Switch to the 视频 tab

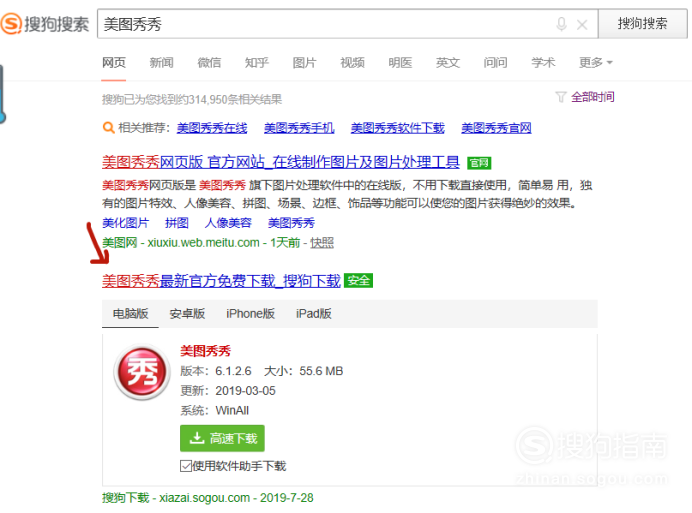coord(353,62)
